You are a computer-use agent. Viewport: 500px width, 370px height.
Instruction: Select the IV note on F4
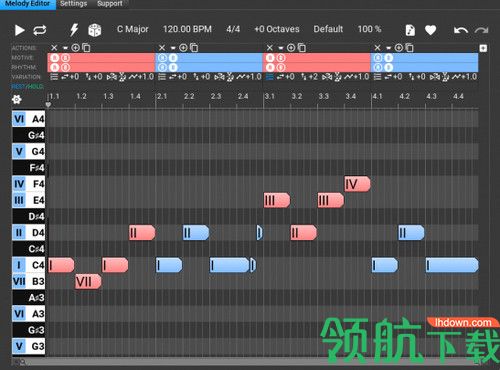357,184
